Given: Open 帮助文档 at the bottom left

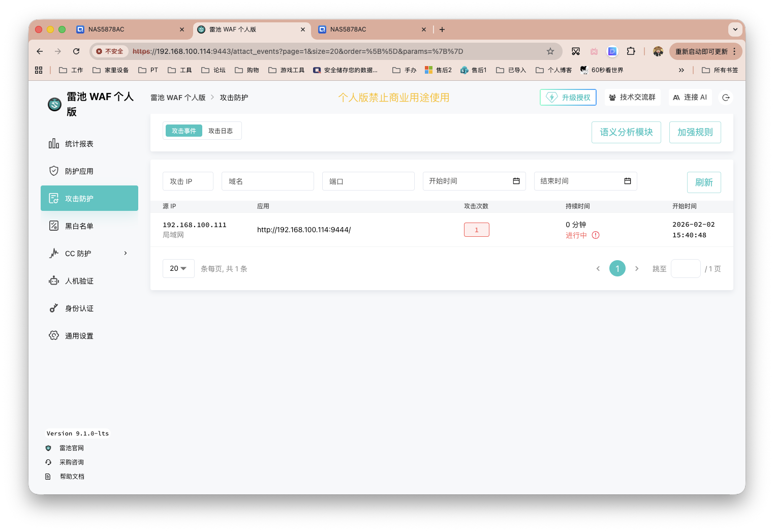Looking at the screenshot, I should [x=72, y=476].
